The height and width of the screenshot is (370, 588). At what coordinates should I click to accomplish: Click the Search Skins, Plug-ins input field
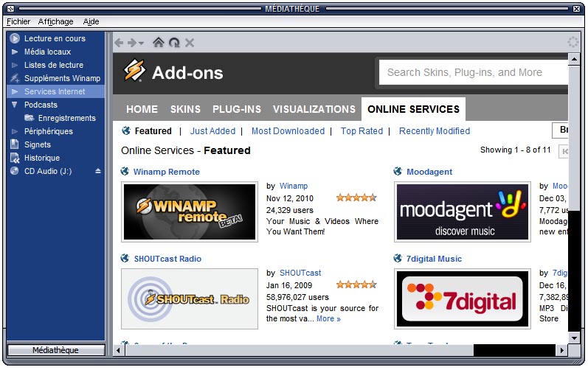point(472,72)
